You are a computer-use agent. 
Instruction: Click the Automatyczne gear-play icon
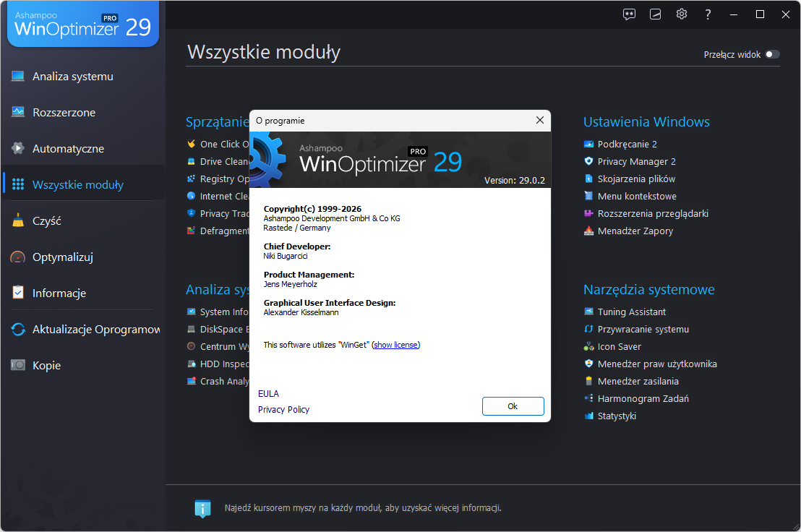point(18,148)
